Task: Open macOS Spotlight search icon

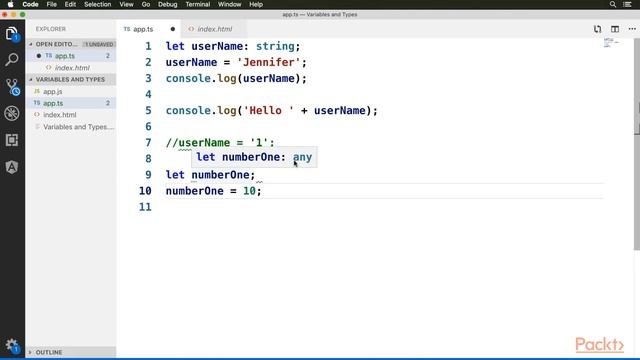Action: [613, 4]
